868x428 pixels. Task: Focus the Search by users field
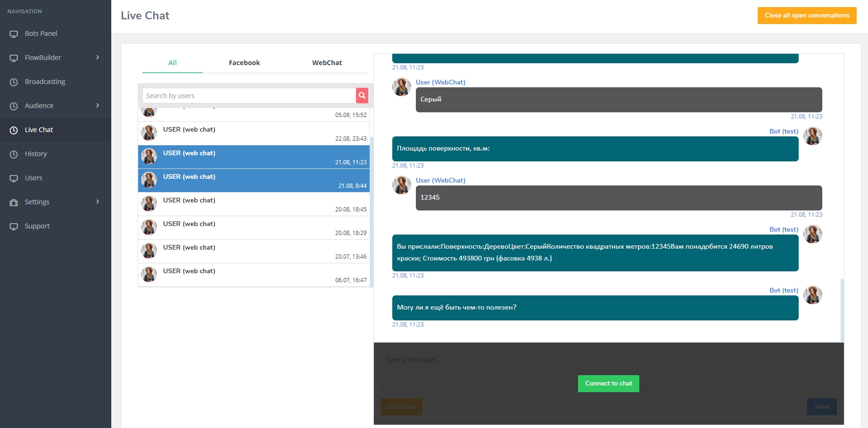click(249, 96)
